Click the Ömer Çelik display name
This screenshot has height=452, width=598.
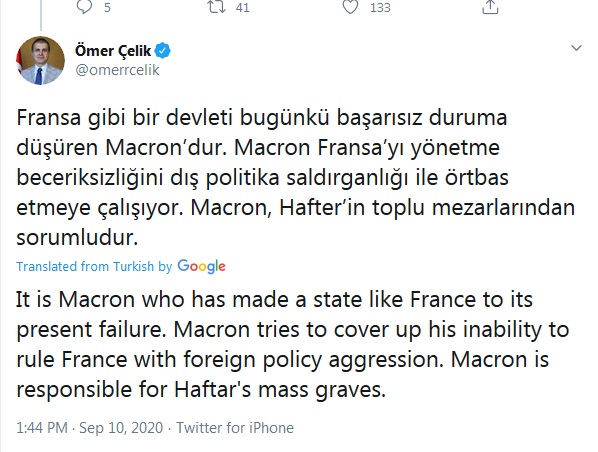coord(113,50)
